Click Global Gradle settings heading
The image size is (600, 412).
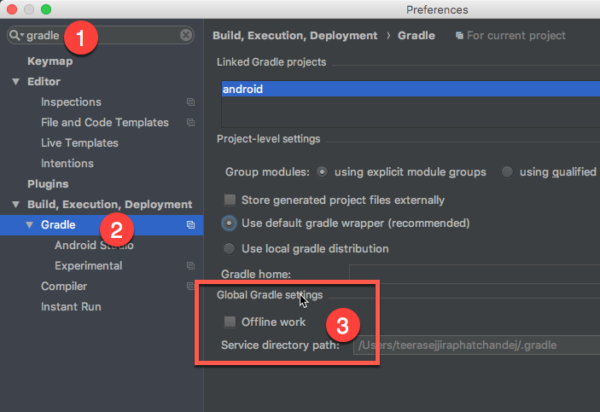270,295
